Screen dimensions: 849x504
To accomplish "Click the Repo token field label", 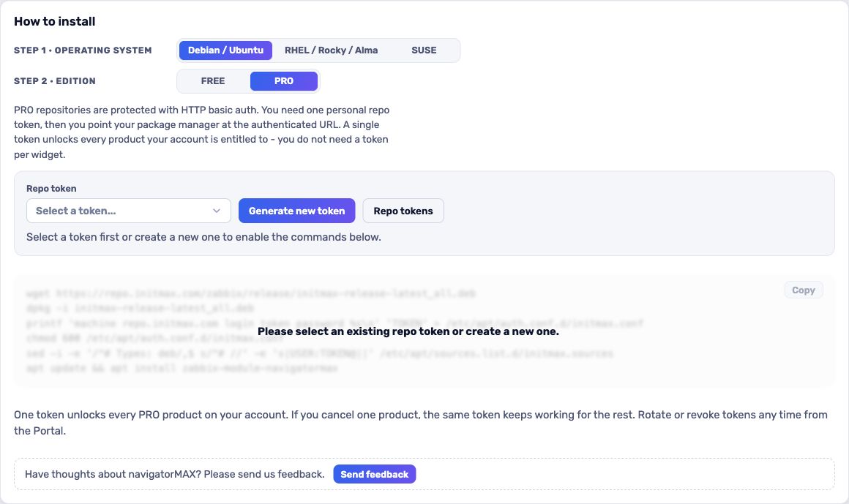I will 51,189.
